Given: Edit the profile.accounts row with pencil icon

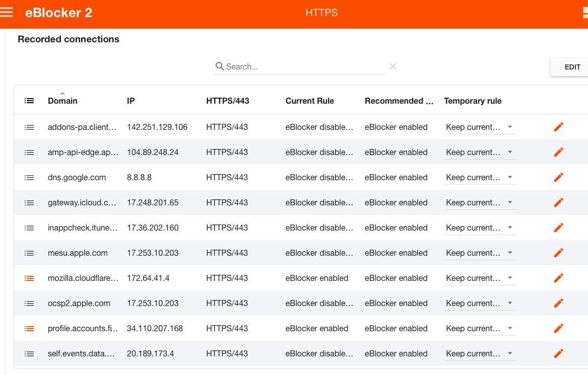Looking at the screenshot, I should [x=558, y=328].
